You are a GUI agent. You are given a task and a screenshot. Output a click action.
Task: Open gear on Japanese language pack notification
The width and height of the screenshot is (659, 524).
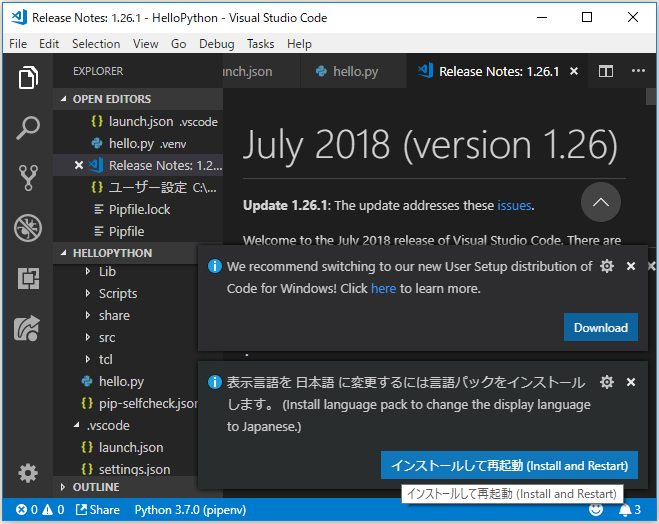(606, 382)
